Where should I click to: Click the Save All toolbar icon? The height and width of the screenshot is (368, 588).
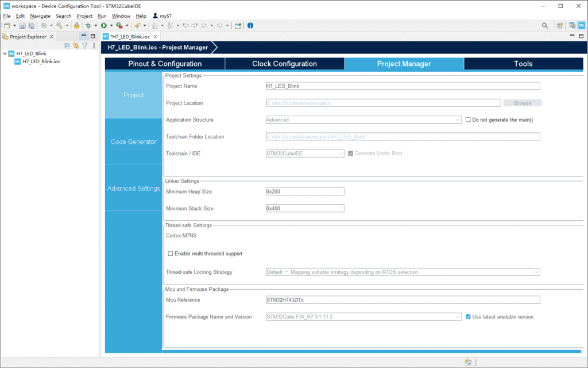coord(32,25)
